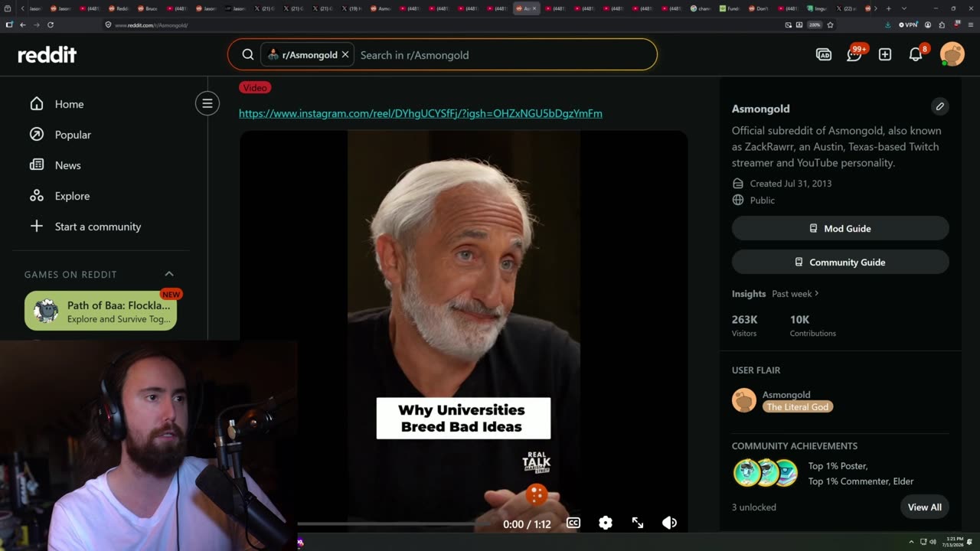
Task: Edit community details with pencil icon
Action: coord(940,106)
